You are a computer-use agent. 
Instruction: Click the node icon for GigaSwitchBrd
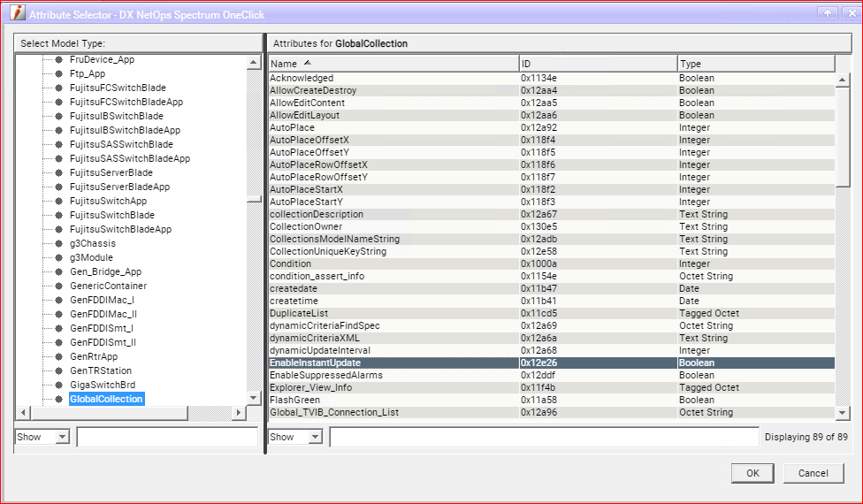[x=58, y=385]
